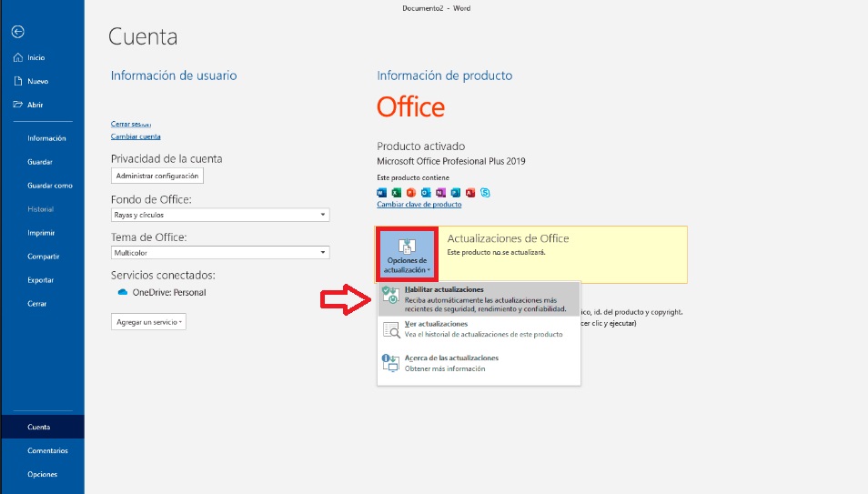Screen dimensions: 868x494
Task: Click the OneDrive cloud icon
Action: [123, 293]
